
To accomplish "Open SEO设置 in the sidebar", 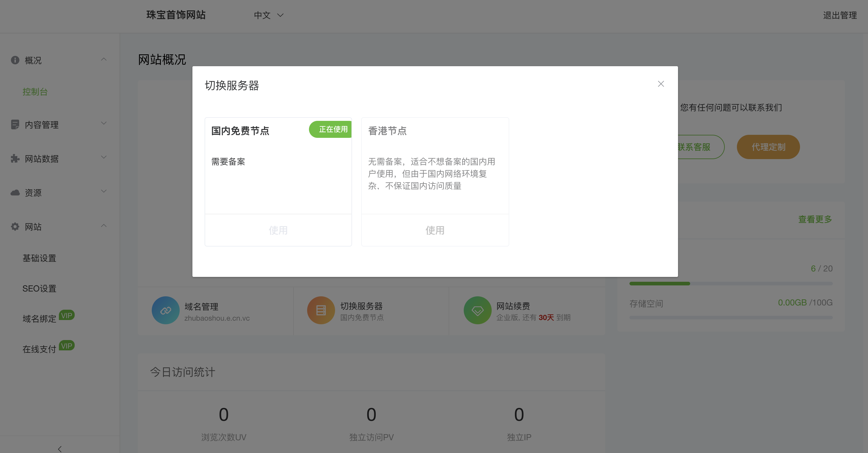I will click(x=39, y=288).
